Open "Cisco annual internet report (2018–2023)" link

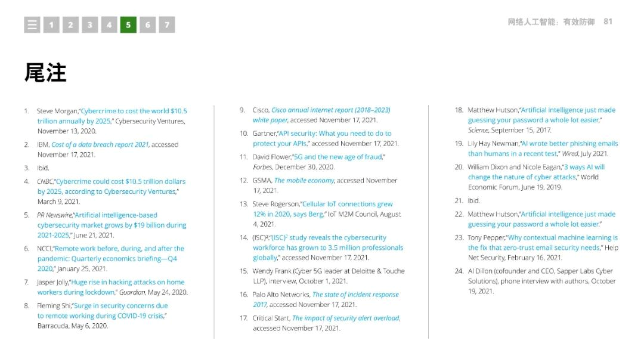click(x=331, y=110)
